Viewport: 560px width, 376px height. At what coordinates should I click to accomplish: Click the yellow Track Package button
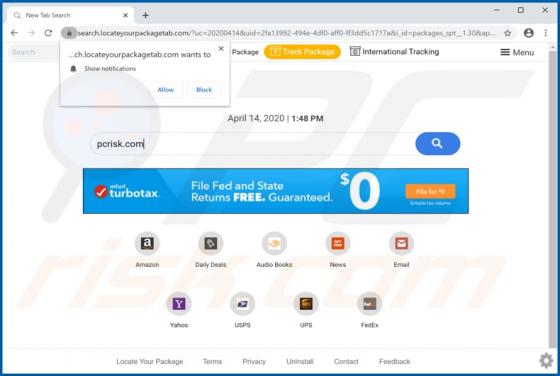302,52
